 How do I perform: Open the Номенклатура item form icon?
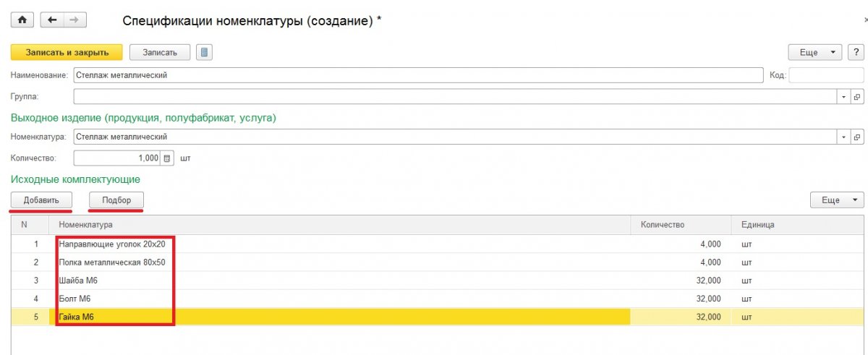pyautogui.click(x=857, y=137)
